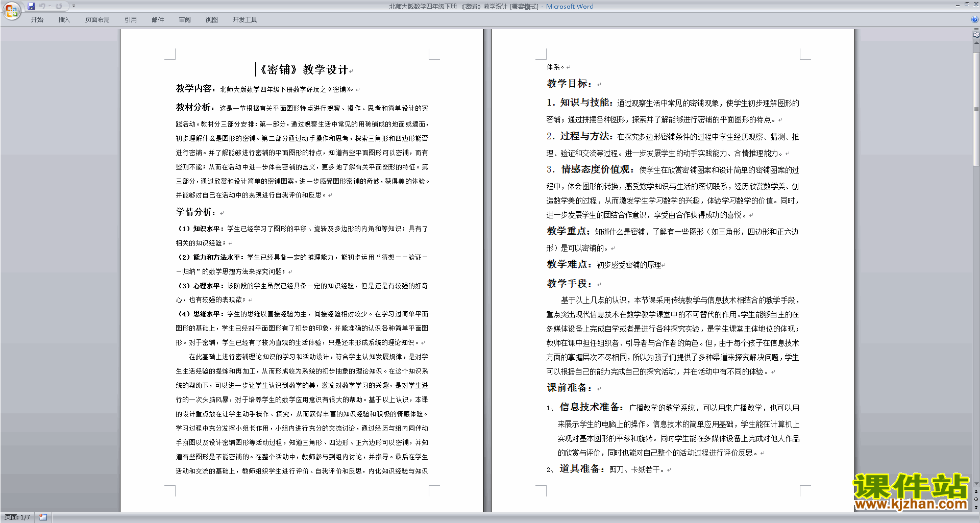Click the heading 3. 情感态度价值观:
The width and height of the screenshot is (980, 523).
tap(591, 169)
